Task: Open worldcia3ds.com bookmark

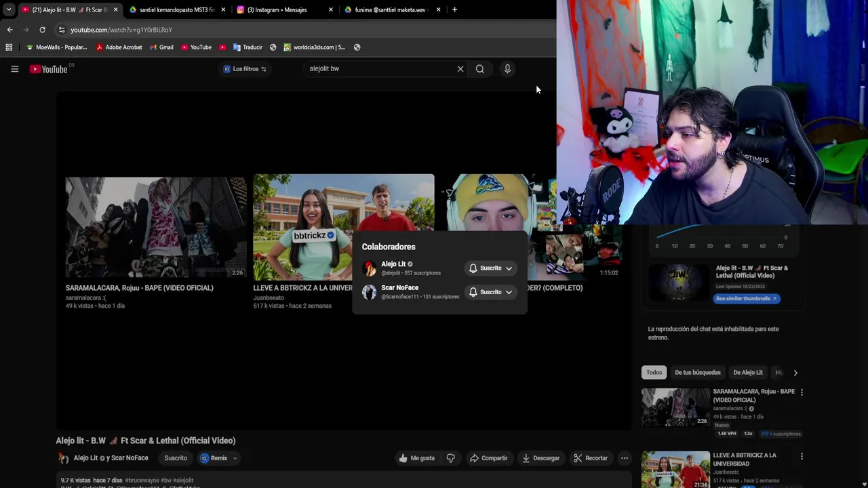Action: (x=315, y=47)
